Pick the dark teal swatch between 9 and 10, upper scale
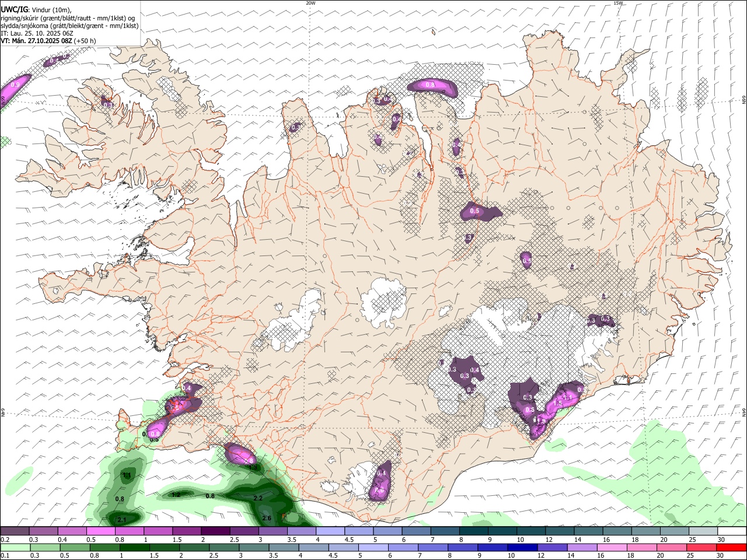This screenshot has width=747, height=560. point(502,531)
